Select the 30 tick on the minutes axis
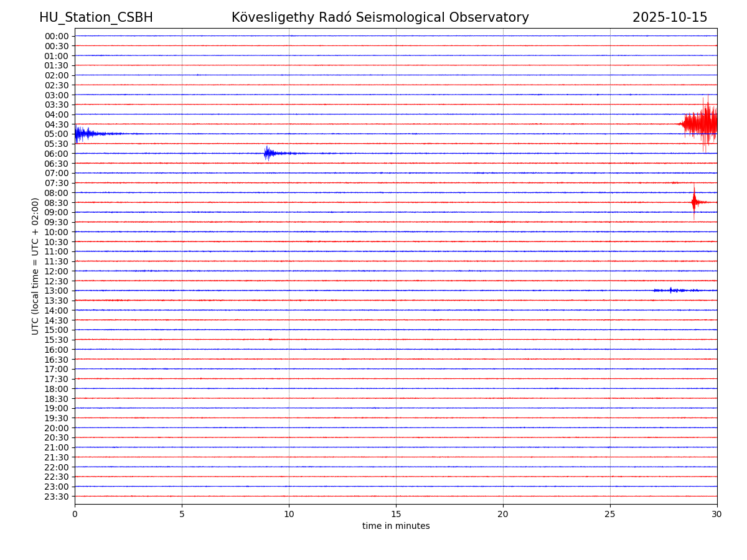Screen dimensions: 747x560 point(716,514)
